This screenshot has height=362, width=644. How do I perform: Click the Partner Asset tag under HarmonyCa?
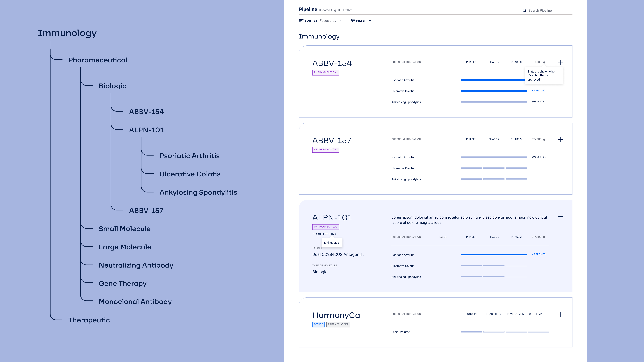[338, 324]
